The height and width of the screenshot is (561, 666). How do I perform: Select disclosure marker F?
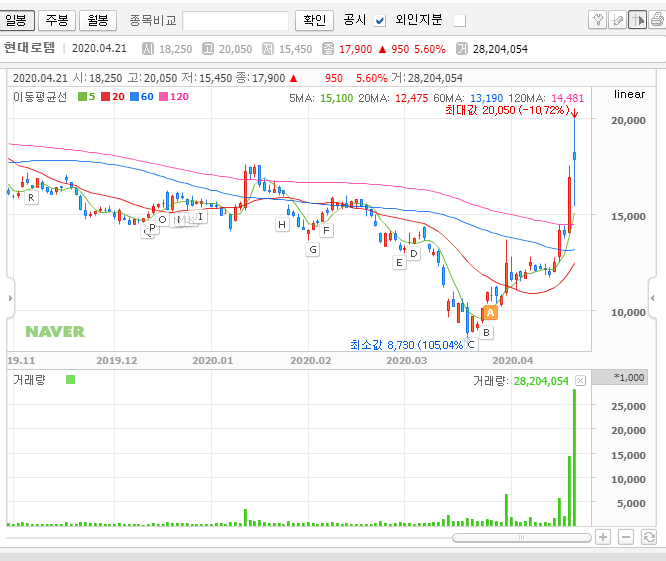(326, 231)
